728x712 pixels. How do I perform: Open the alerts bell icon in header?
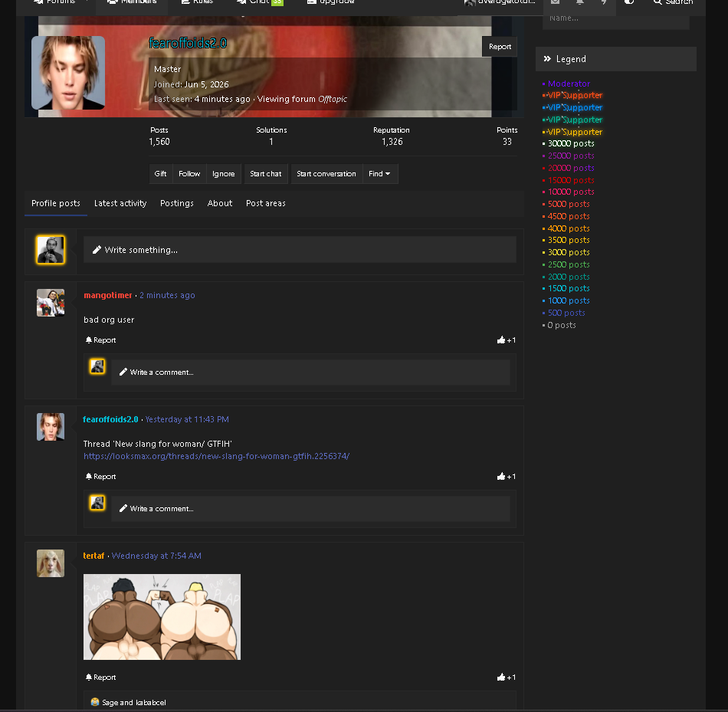coord(579,2)
